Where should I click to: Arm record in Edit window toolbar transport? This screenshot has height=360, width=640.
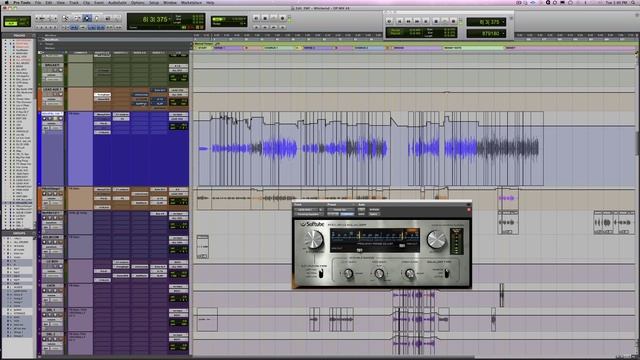point(282,18)
